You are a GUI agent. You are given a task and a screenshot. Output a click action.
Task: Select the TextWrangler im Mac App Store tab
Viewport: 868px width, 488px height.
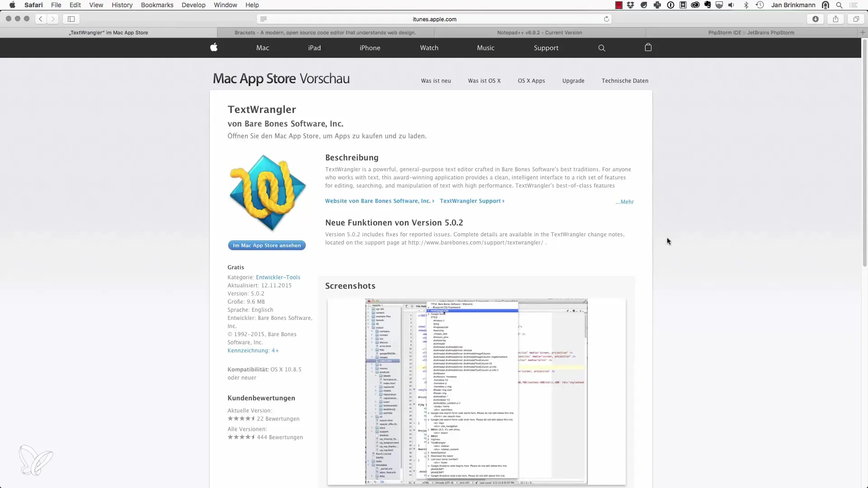[108, 33]
